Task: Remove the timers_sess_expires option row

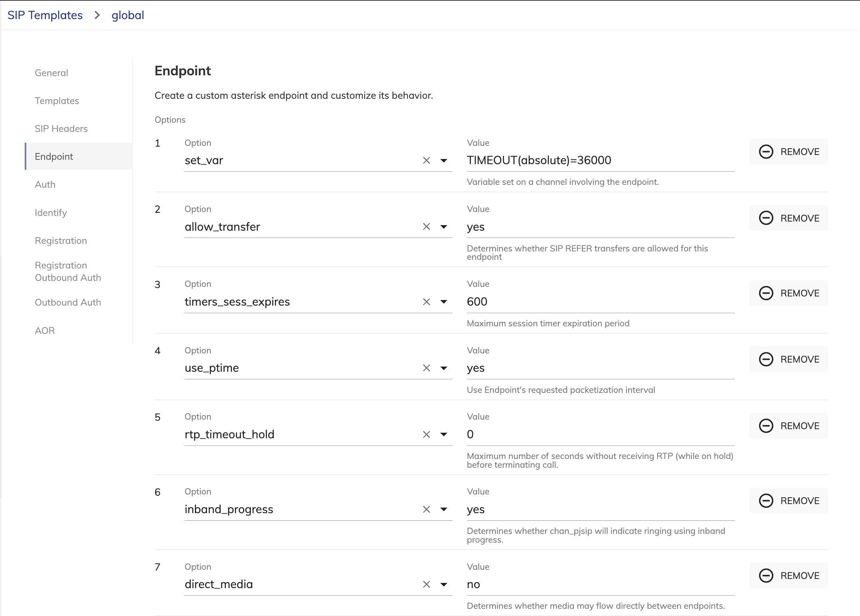Action: click(789, 293)
